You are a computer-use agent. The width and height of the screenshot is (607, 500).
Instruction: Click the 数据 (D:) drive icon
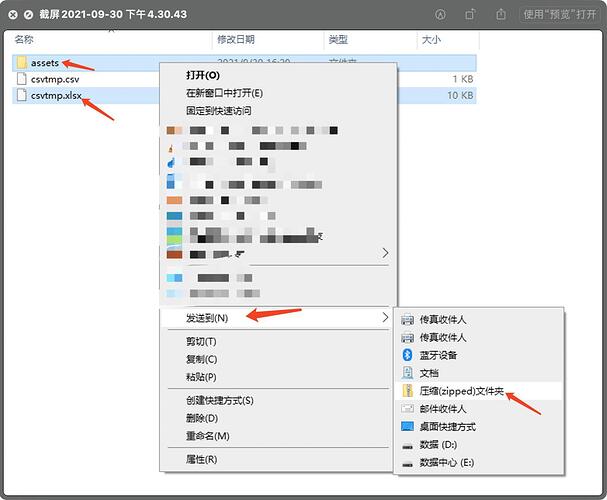point(407,446)
